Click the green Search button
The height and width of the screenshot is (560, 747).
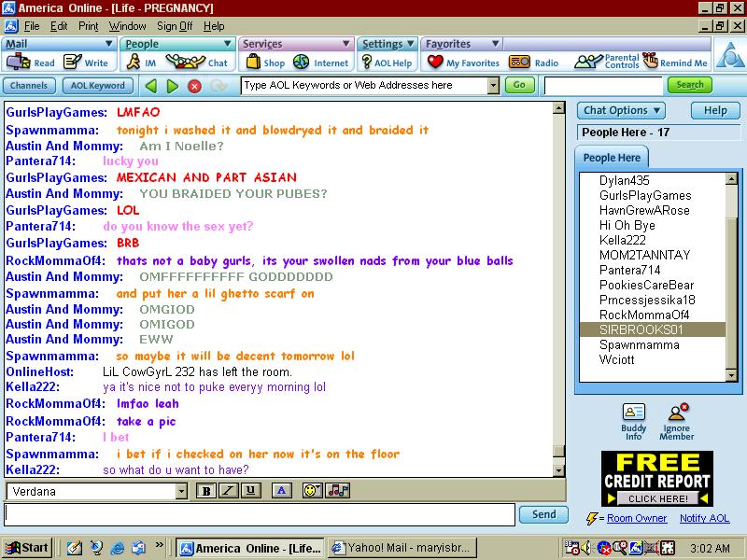[690, 85]
